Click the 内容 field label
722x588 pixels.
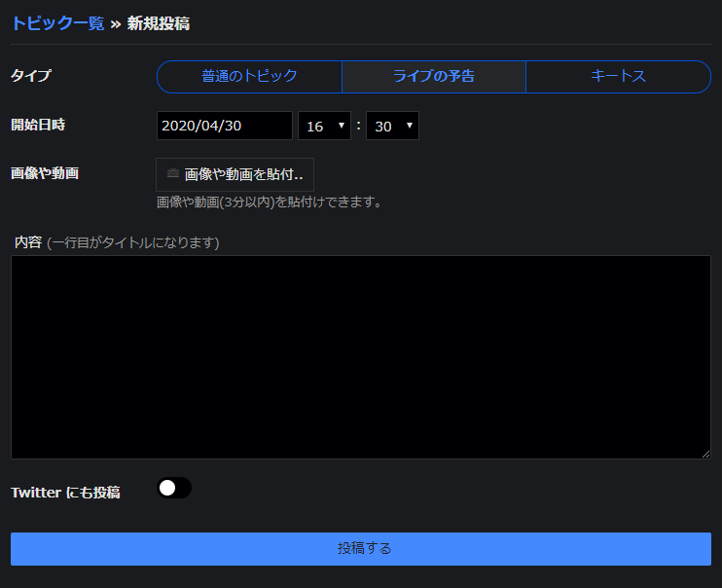28,242
